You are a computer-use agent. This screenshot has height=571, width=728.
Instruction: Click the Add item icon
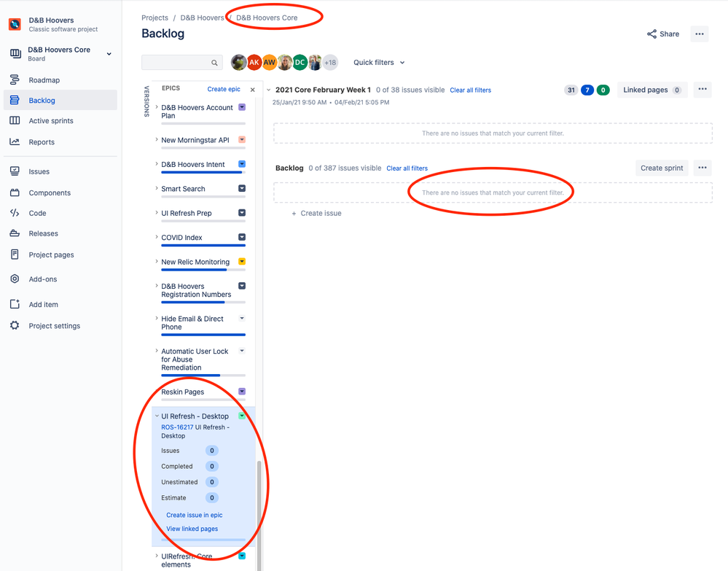click(x=15, y=304)
